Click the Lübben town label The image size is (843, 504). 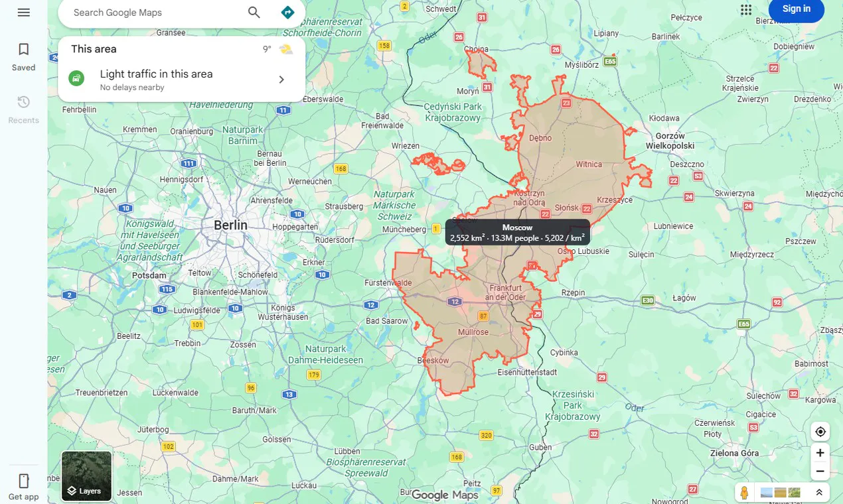(348, 452)
